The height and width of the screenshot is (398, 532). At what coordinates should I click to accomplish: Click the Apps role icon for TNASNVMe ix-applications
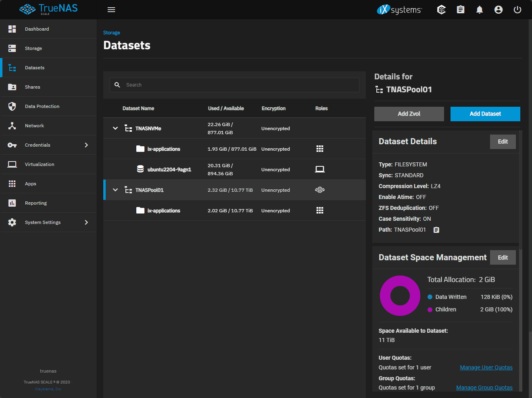click(320, 149)
